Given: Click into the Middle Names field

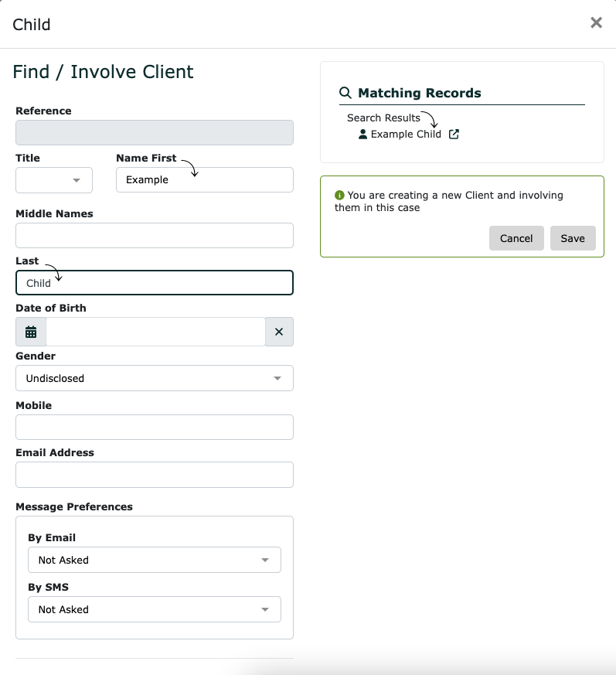Looking at the screenshot, I should pos(155,236).
